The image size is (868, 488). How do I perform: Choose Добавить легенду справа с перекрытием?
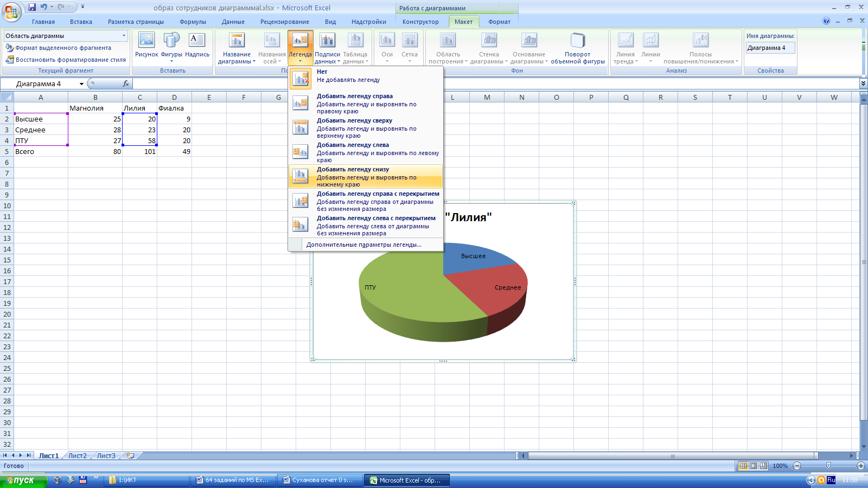(366, 201)
